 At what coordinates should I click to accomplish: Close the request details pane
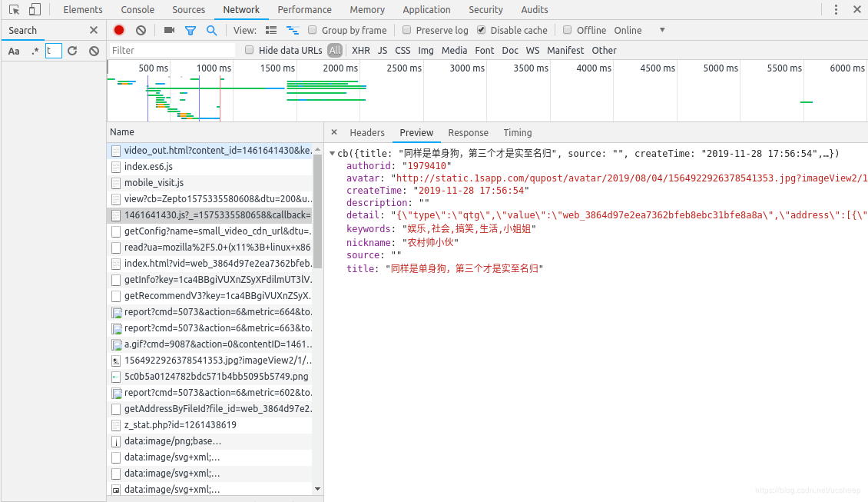[334, 132]
